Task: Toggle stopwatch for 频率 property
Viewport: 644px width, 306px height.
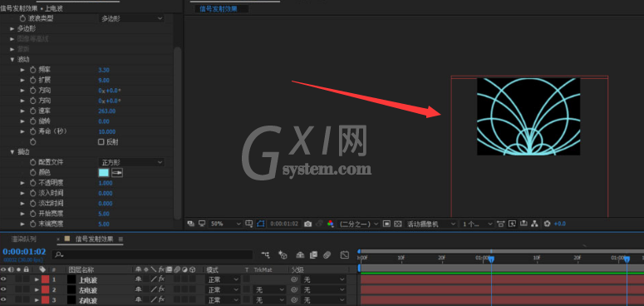Action: (33, 70)
